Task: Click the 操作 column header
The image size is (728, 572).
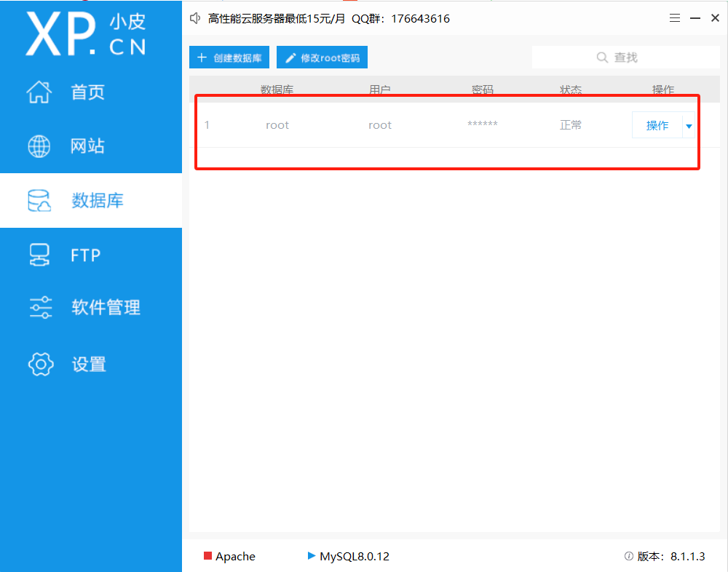Action: [663, 89]
